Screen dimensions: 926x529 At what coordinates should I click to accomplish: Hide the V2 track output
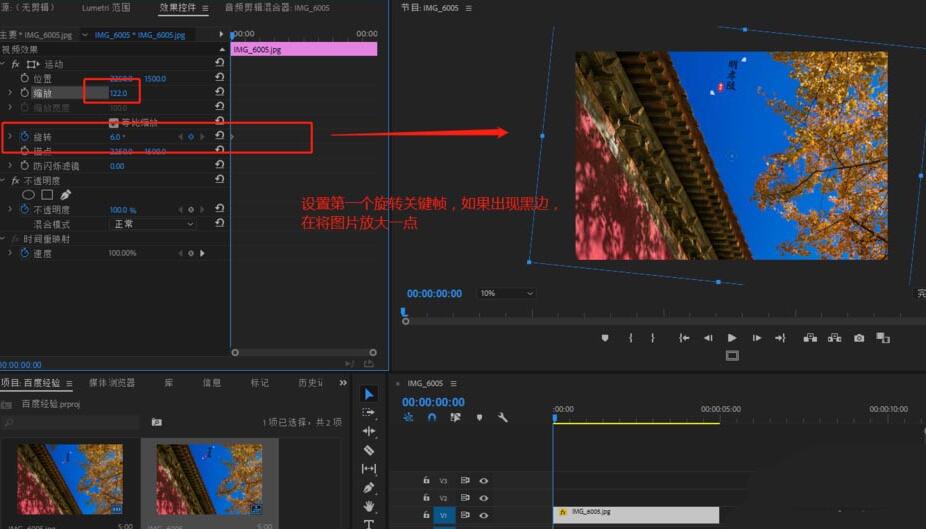pos(484,497)
